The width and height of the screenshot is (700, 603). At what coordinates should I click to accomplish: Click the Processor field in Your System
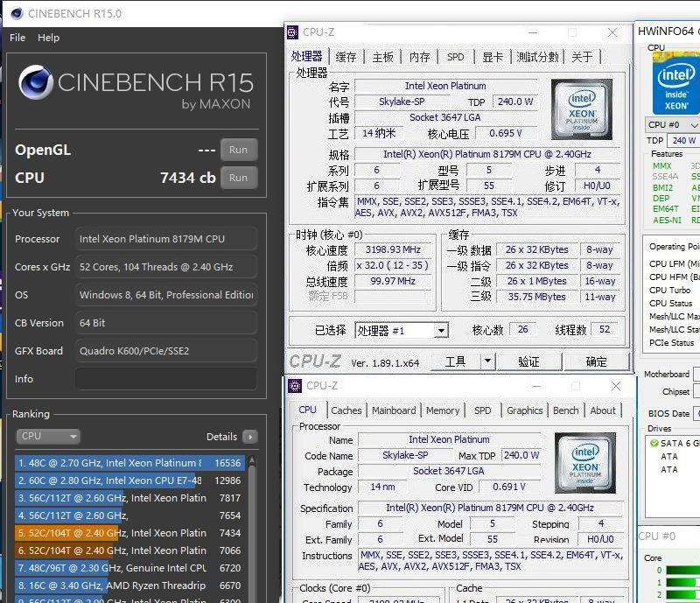coord(166,239)
